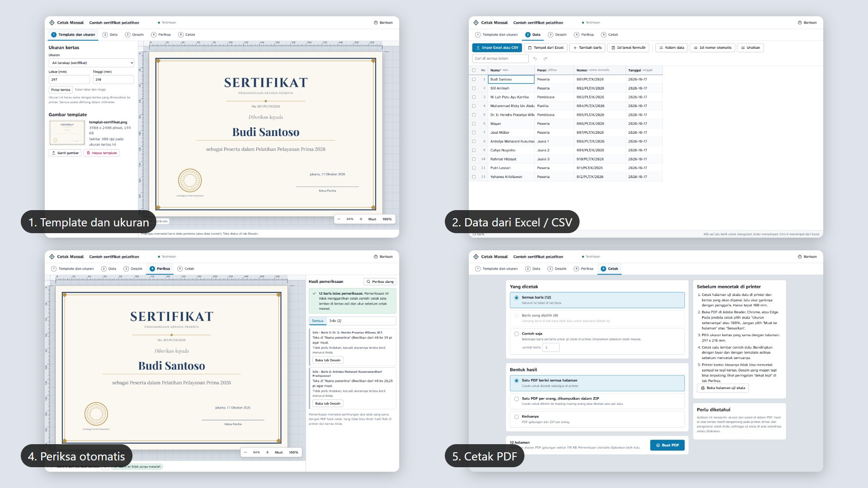Select the Keduanya output radio option
This screenshot has width=868, height=488.
(x=516, y=417)
